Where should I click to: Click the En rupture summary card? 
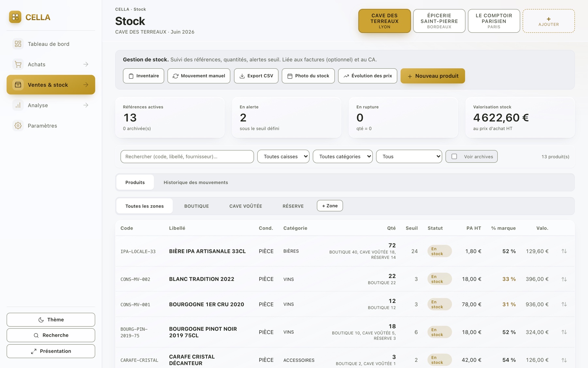point(403,117)
